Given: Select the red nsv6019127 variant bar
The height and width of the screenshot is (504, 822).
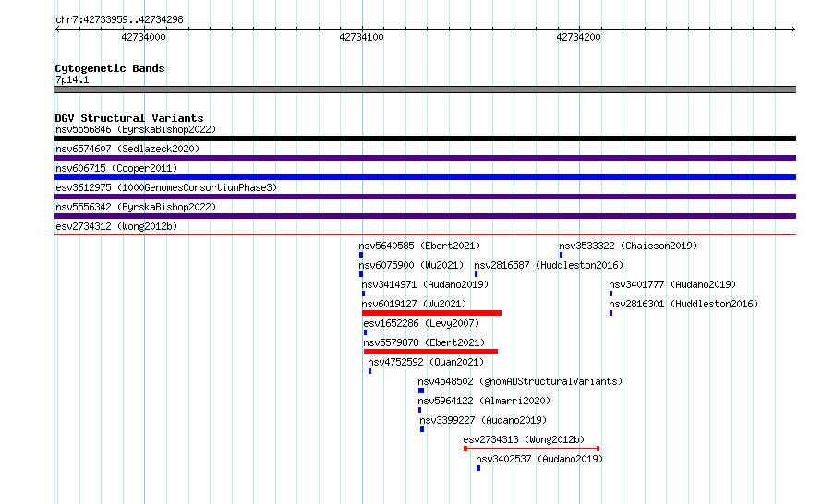Looking at the screenshot, I should (431, 313).
